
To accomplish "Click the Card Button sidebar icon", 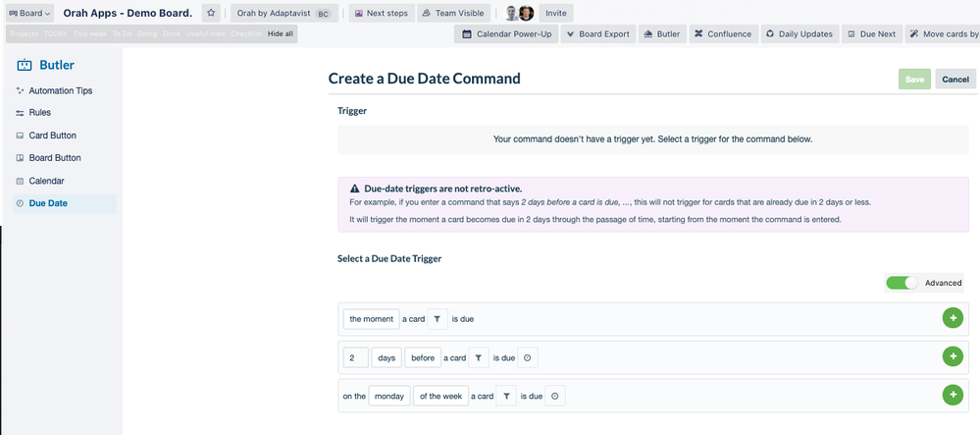I will (x=20, y=136).
